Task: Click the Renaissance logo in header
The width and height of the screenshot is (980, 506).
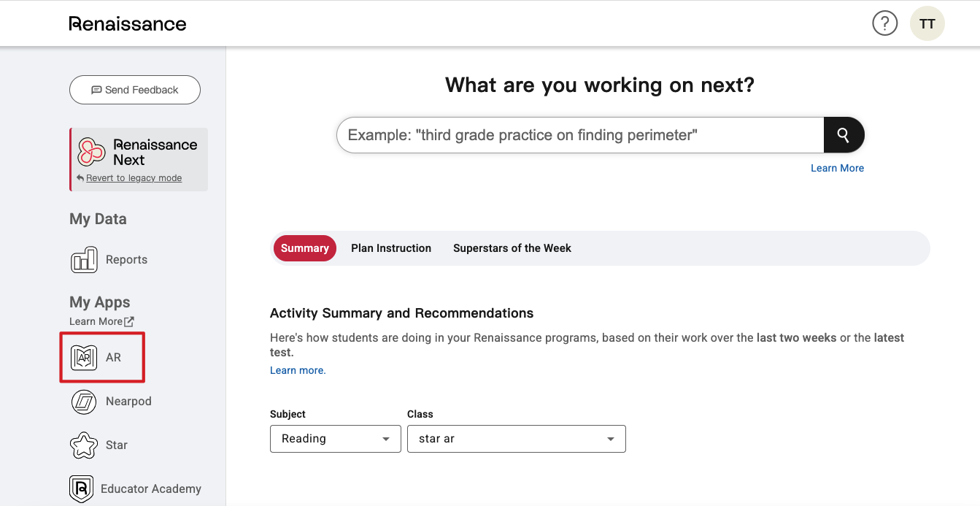Action: pos(128,24)
